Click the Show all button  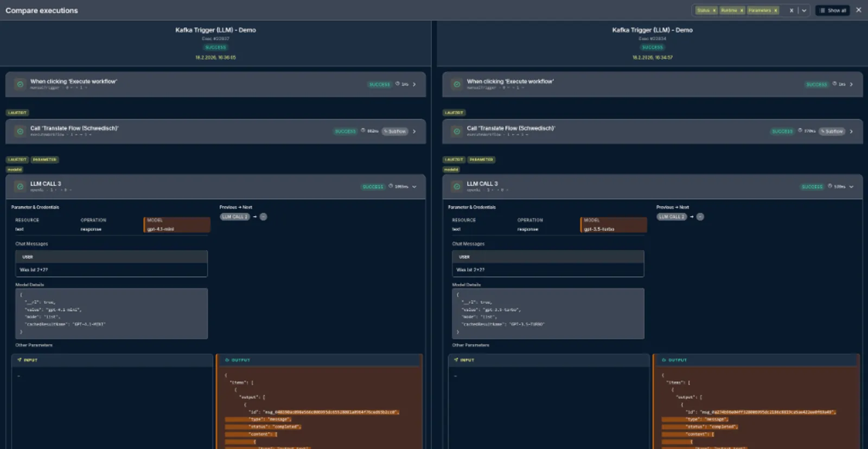833,10
